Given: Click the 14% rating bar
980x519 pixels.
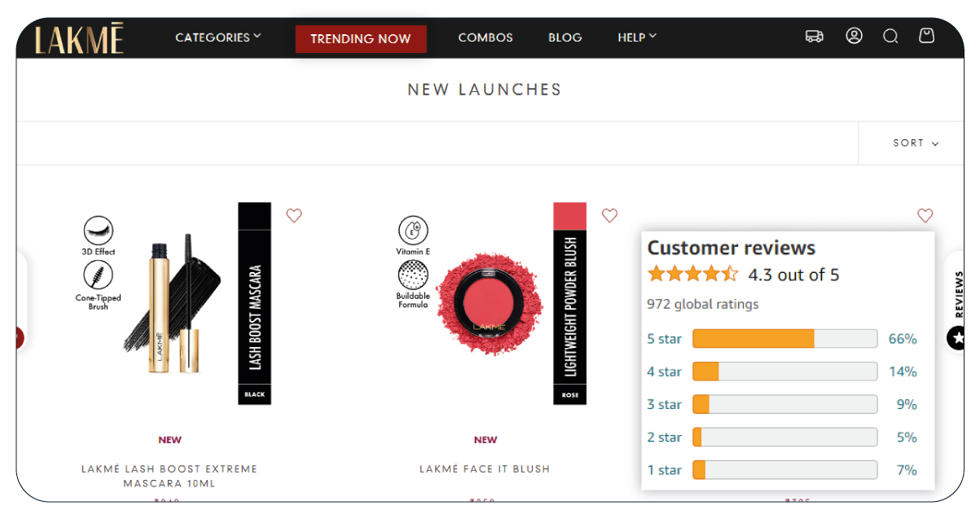Looking at the screenshot, I should pos(785,372).
